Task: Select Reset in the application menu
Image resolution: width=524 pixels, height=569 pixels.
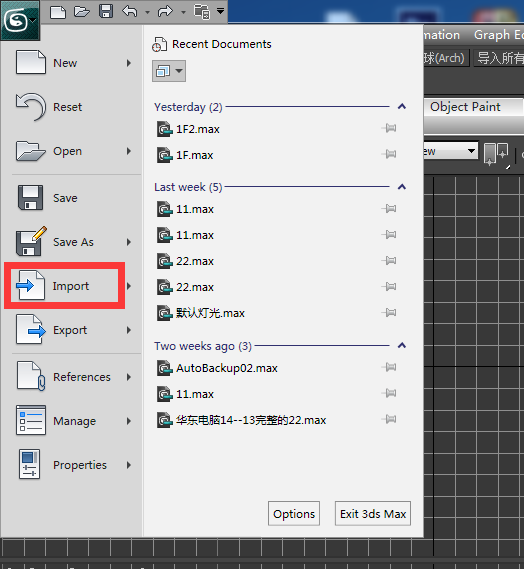Action: [x=73, y=107]
